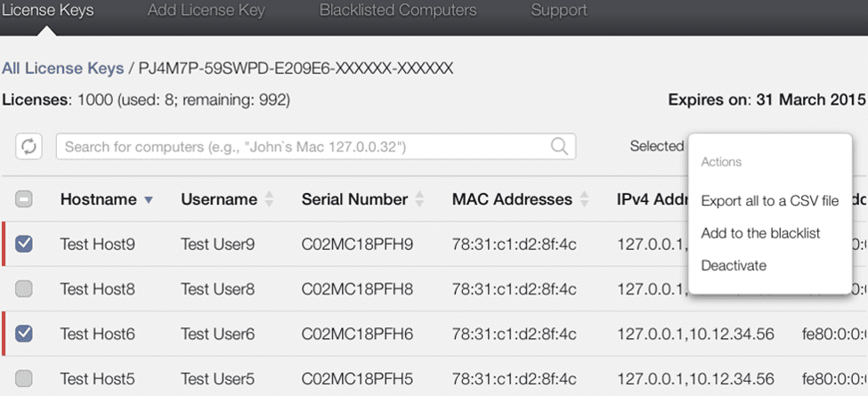The width and height of the screenshot is (868, 396).
Task: Switch to Blacklisted Computers tab
Action: 398,10
